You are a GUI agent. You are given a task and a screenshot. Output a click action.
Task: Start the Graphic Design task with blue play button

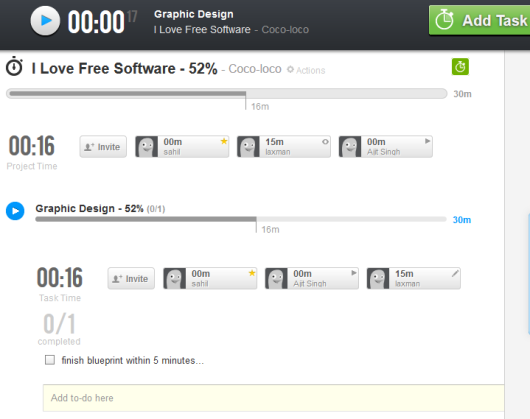15,211
